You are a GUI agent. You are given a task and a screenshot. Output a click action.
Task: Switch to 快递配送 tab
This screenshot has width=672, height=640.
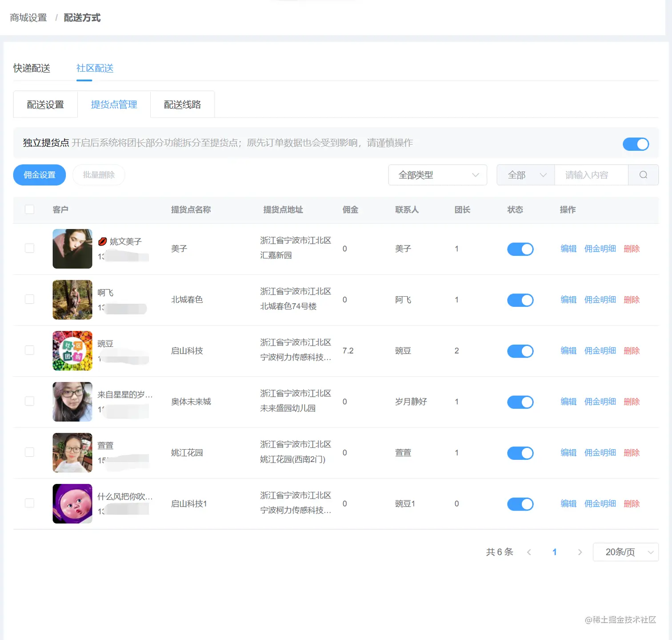coord(32,68)
